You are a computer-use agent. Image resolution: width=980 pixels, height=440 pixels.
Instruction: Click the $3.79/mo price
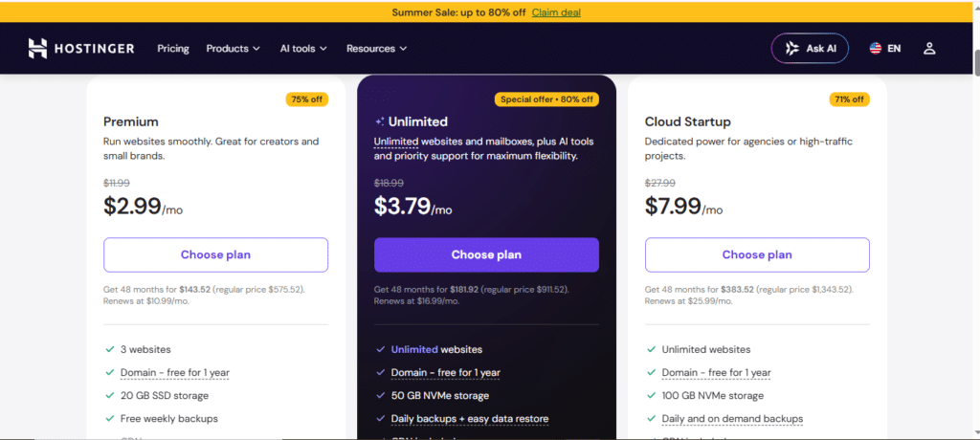point(413,207)
